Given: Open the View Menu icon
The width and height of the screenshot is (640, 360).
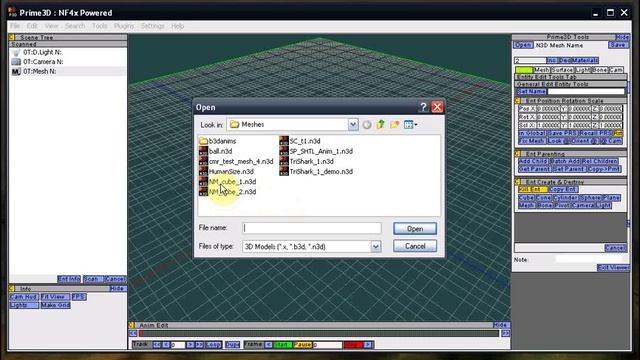Looking at the screenshot, I should (x=410, y=124).
